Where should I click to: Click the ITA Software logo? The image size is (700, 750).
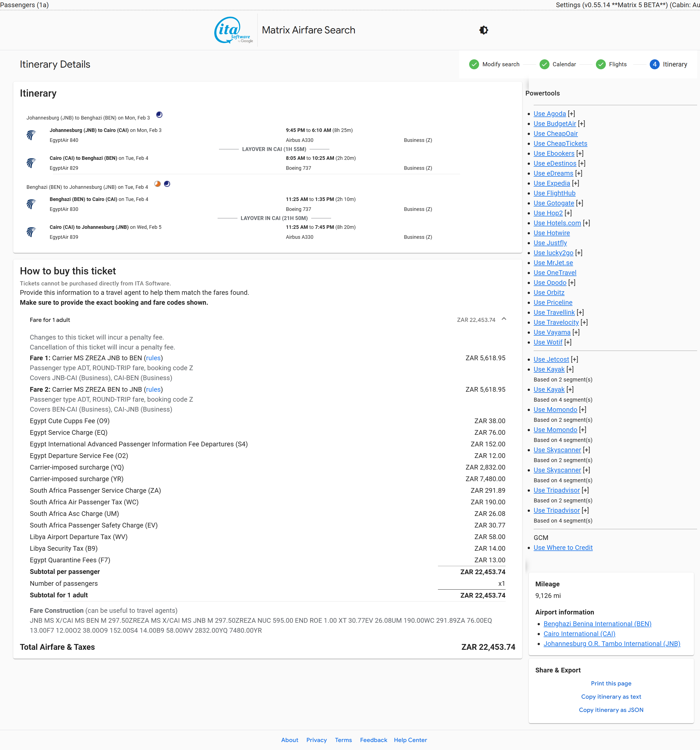[233, 30]
